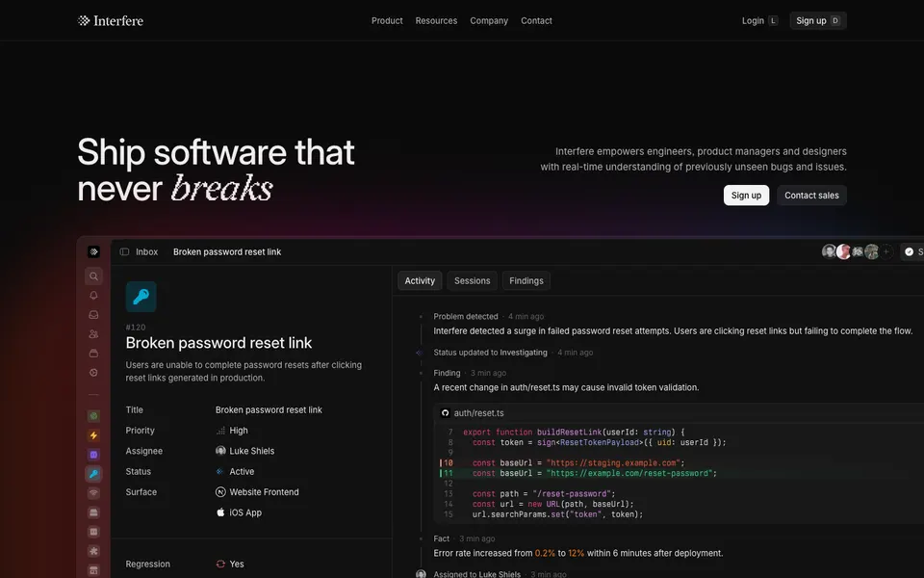Toggle the sidebar panel icon beside Inbox
Viewport: 924px width, 578px height.
pyautogui.click(x=124, y=251)
